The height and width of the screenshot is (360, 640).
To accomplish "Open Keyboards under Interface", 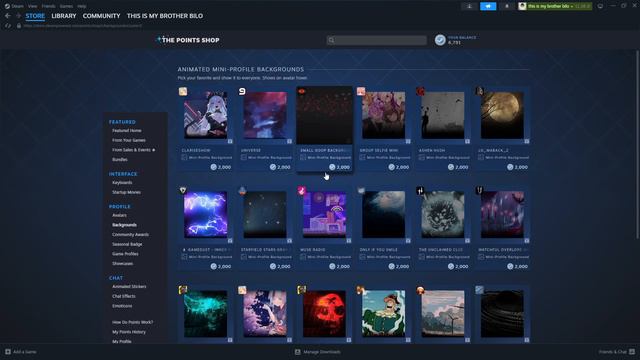I will click(x=122, y=182).
